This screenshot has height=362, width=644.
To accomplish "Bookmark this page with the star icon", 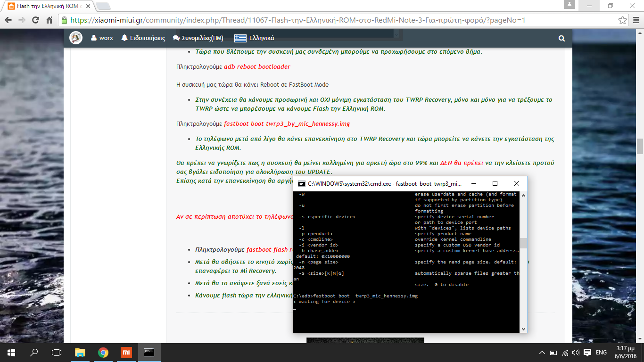I will click(622, 20).
